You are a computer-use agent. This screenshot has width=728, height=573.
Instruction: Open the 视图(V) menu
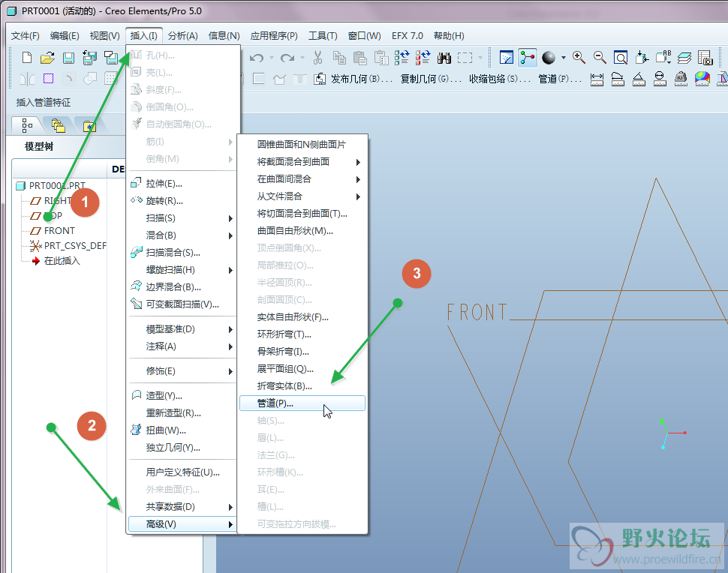point(104,36)
